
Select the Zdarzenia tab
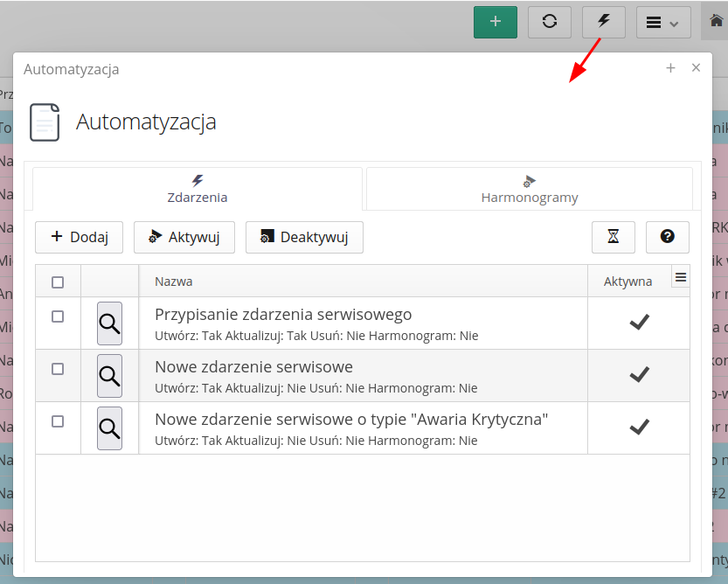click(198, 189)
